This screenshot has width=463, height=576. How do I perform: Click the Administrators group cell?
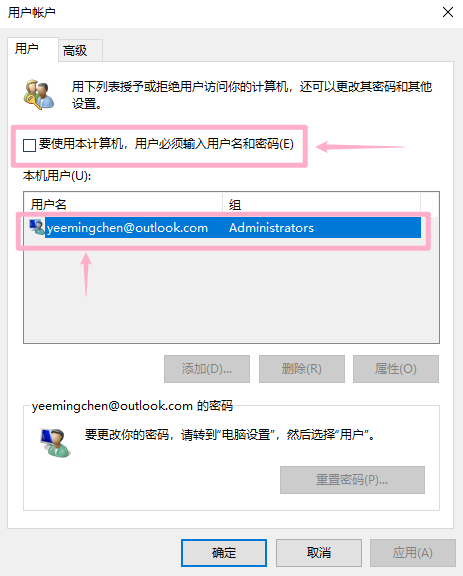pyautogui.click(x=272, y=228)
